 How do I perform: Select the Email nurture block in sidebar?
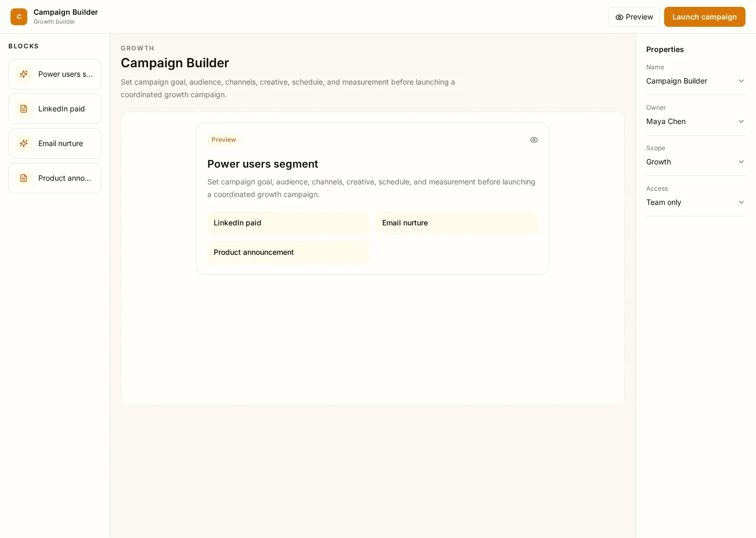point(55,143)
